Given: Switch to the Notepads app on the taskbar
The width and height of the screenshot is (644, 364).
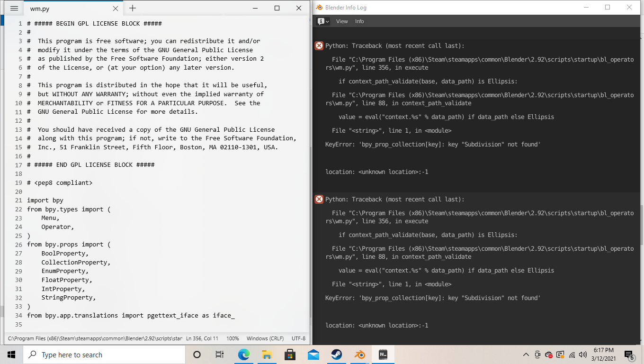Looking at the screenshot, I should coord(383,355).
